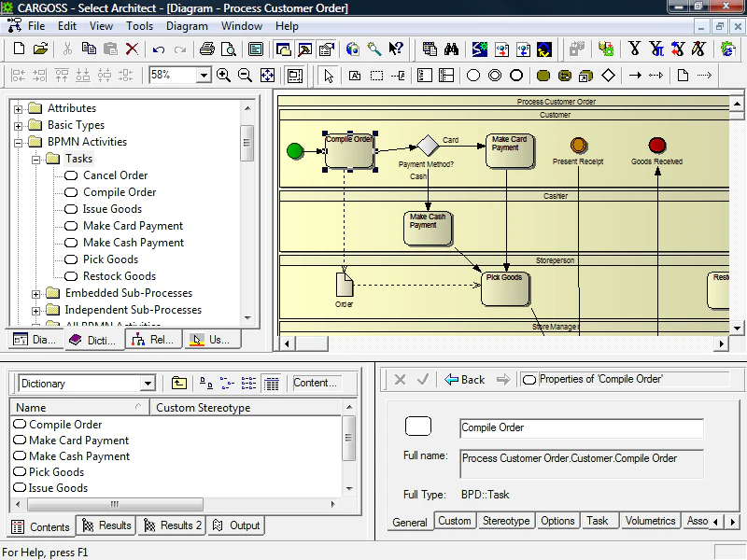Switch to the Stereotype properties tab
This screenshot has width=747, height=560.
[506, 521]
